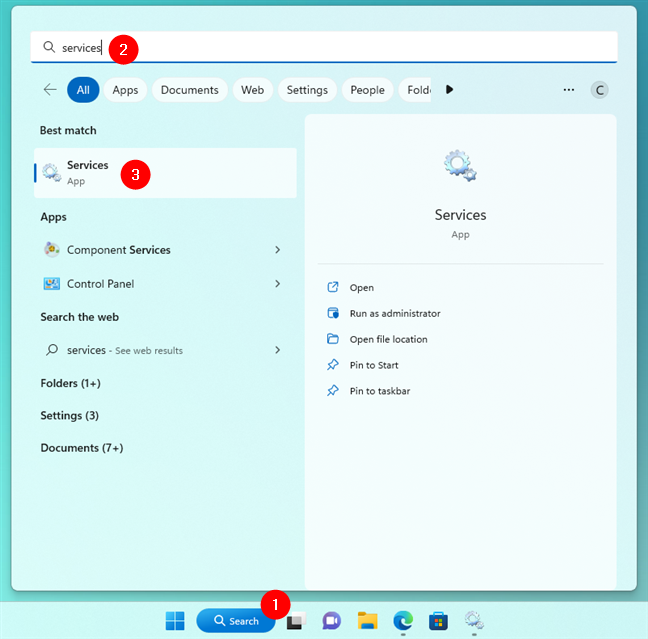Open Microsoft Store from the taskbar
Viewport: 648px width, 639px height.
(x=438, y=621)
